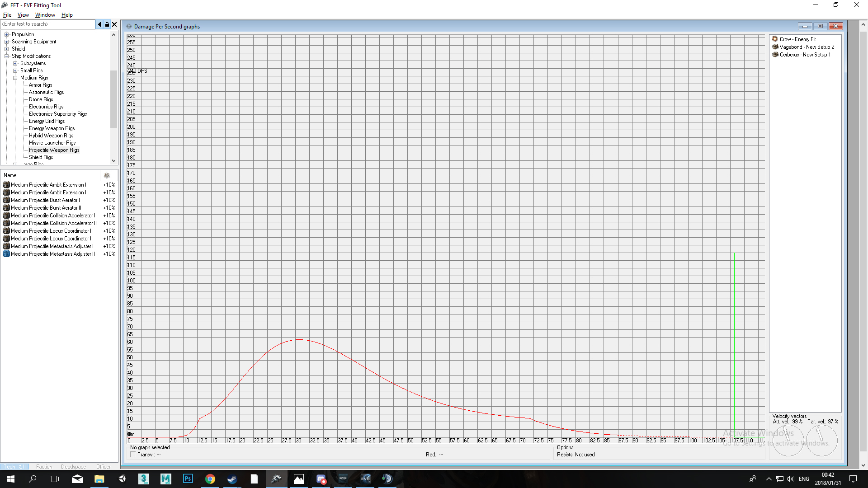Collapse the Ship Modifications tree node
The width and height of the screenshot is (868, 488).
[x=7, y=56]
